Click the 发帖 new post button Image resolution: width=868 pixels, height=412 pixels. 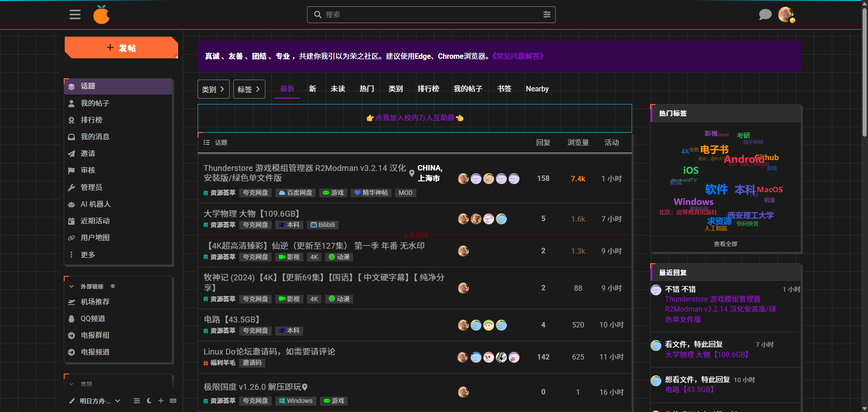(121, 48)
